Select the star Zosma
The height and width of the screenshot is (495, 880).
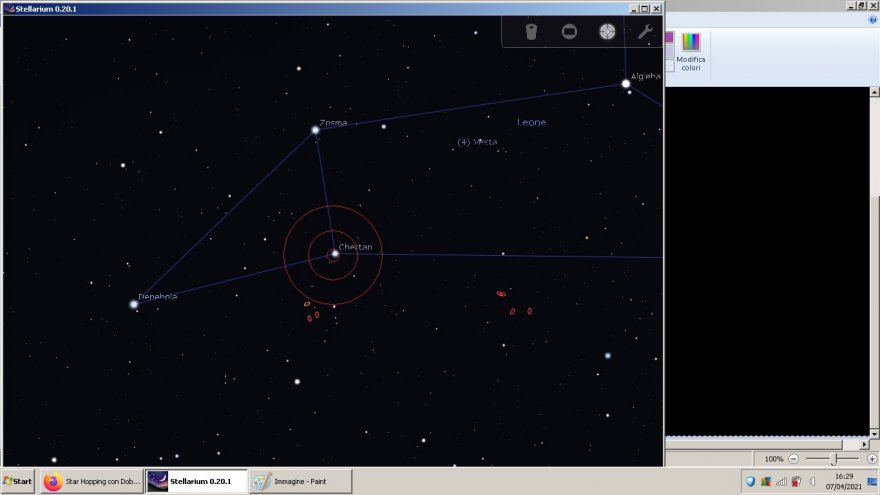[315, 130]
